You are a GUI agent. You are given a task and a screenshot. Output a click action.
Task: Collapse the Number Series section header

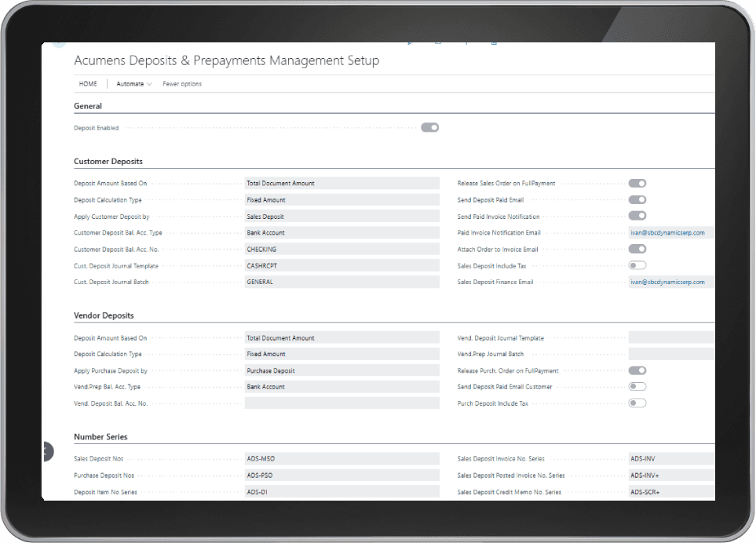(100, 437)
